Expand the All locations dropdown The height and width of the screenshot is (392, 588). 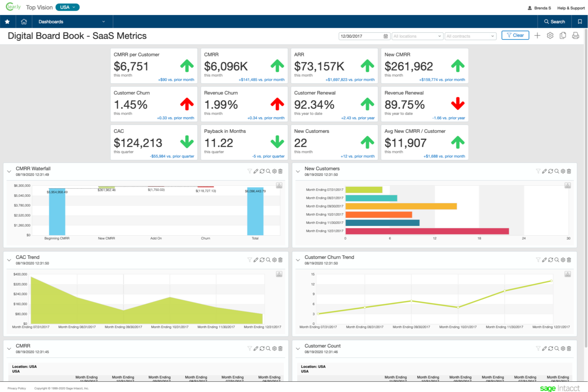click(x=417, y=36)
